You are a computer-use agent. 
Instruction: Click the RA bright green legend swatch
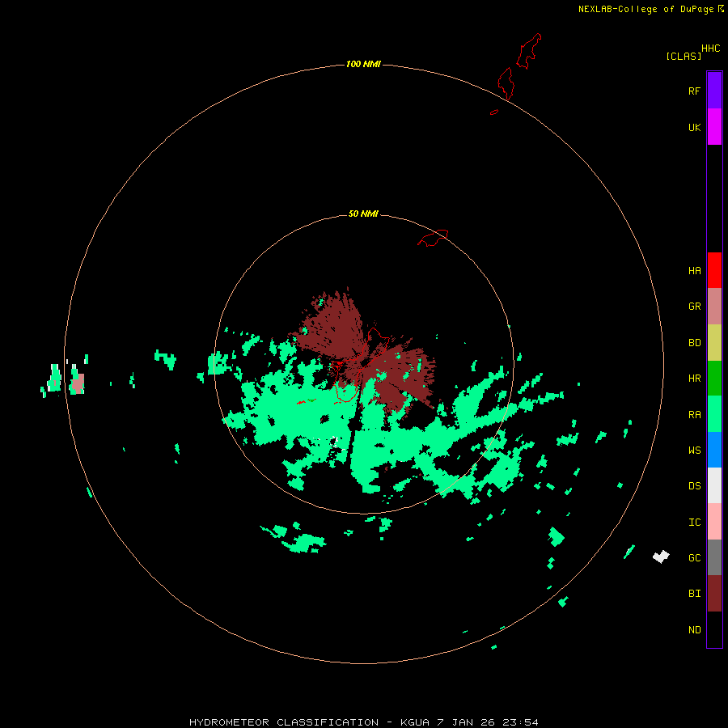pyautogui.click(x=714, y=414)
